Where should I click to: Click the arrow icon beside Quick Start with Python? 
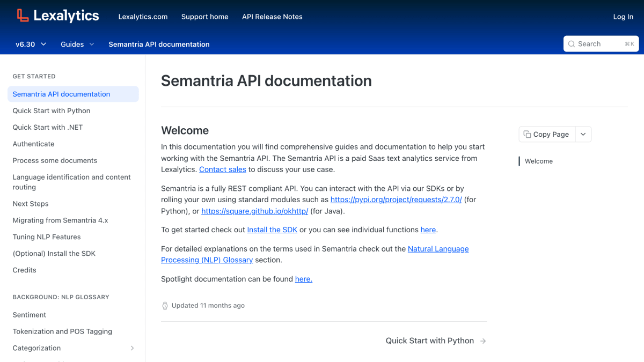tap(483, 341)
